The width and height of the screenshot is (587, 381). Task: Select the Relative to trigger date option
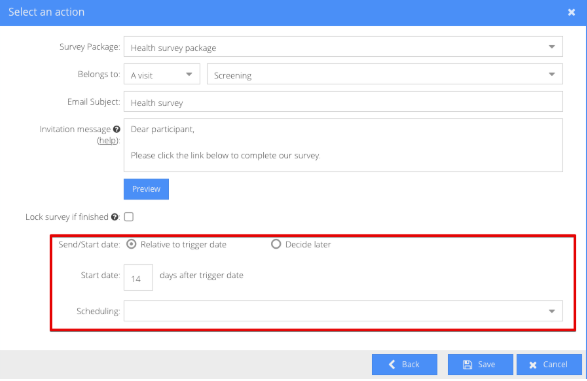coord(131,244)
